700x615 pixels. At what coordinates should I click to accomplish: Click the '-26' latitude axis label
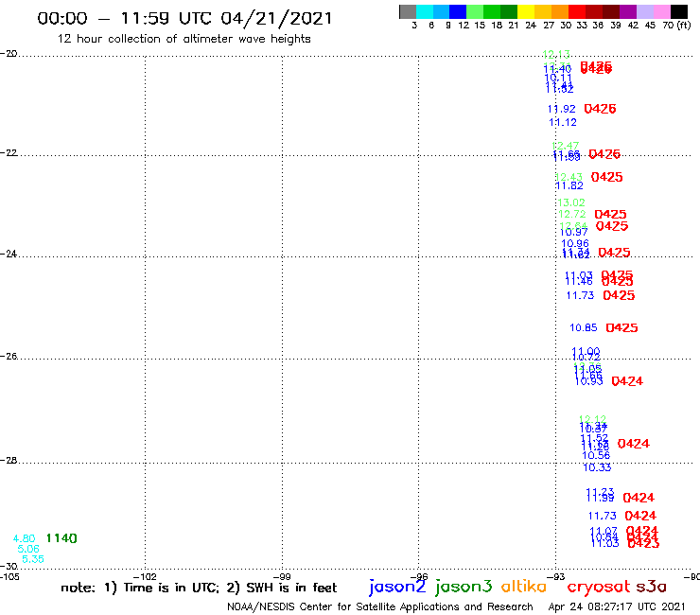point(9,356)
